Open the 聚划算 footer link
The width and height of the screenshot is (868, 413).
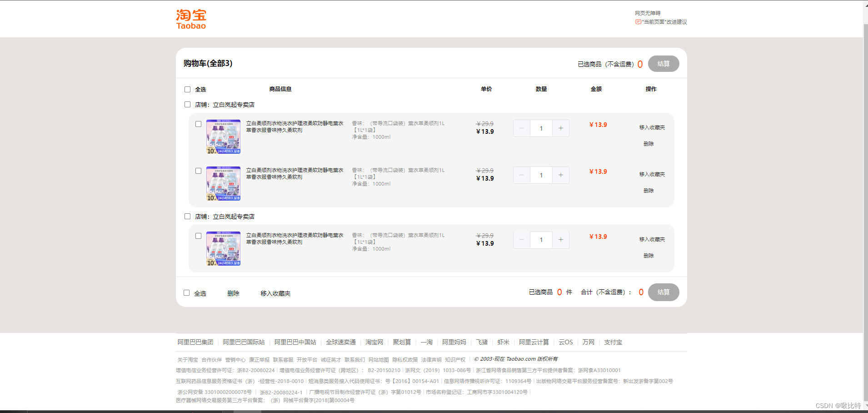402,342
